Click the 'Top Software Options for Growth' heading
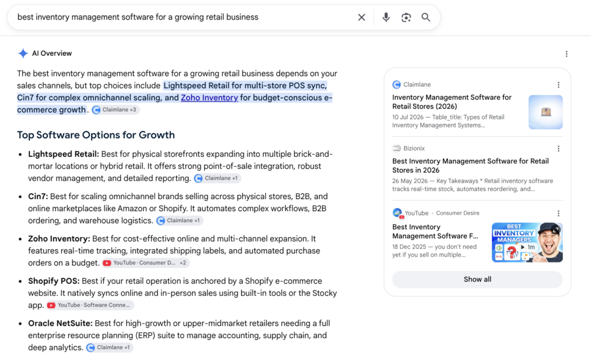This screenshot has width=591, height=364. coord(96,135)
